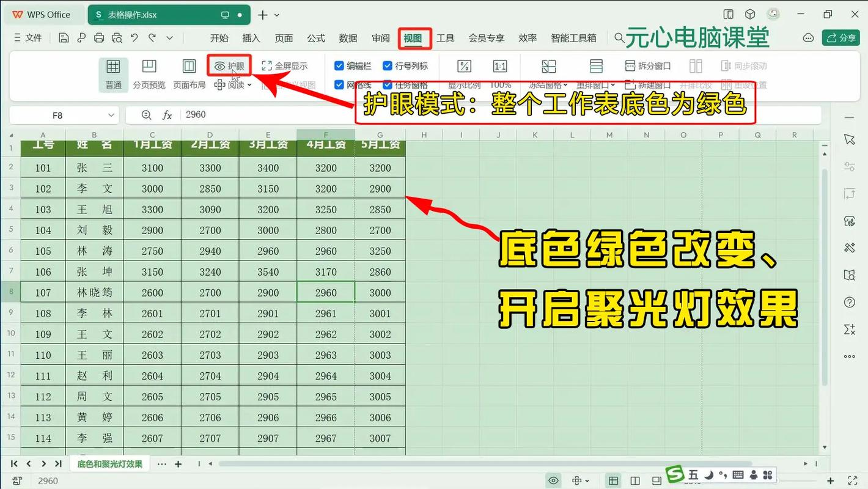Click the eye protection icon in status bar
The width and height of the screenshot is (868, 489).
click(554, 480)
